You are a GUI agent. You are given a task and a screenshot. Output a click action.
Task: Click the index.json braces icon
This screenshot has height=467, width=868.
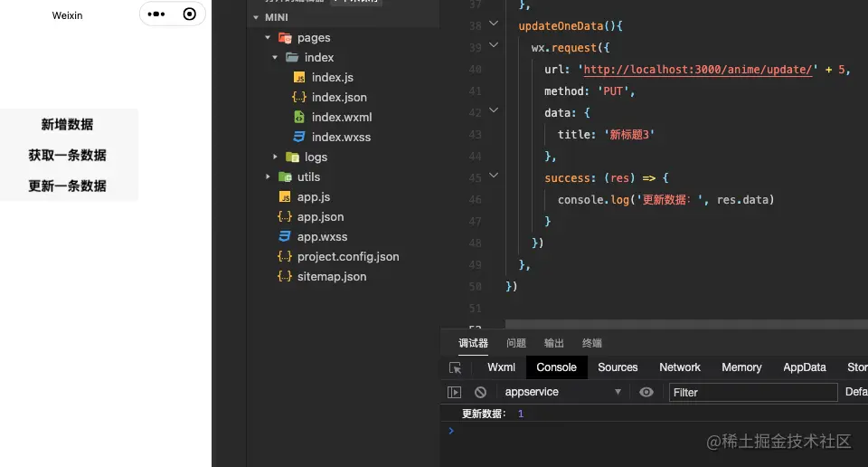(299, 97)
